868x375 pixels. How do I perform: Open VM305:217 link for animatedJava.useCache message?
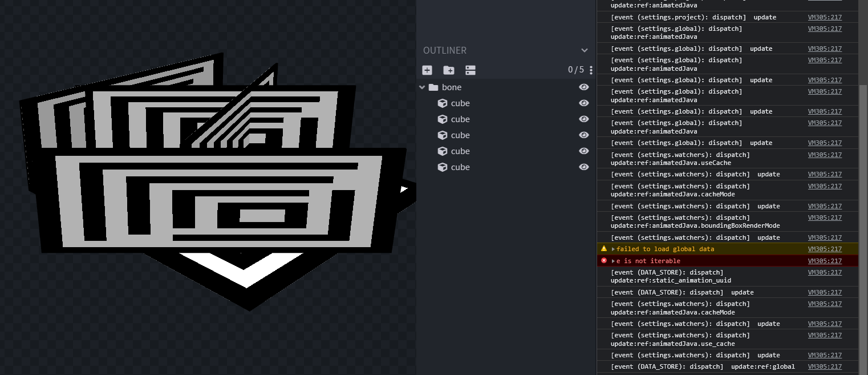point(825,155)
